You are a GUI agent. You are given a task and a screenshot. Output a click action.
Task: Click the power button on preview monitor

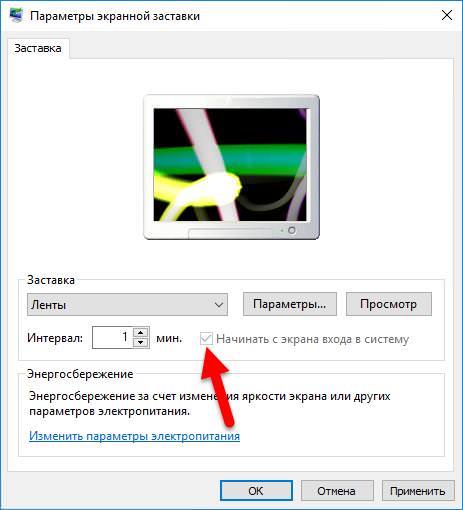pyautogui.click(x=291, y=230)
